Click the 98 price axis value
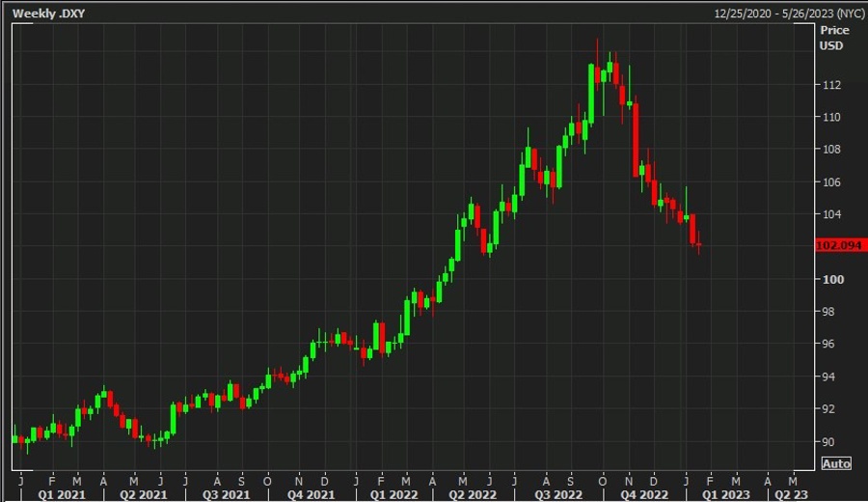This screenshot has height=502, width=868. pyautogui.click(x=828, y=312)
